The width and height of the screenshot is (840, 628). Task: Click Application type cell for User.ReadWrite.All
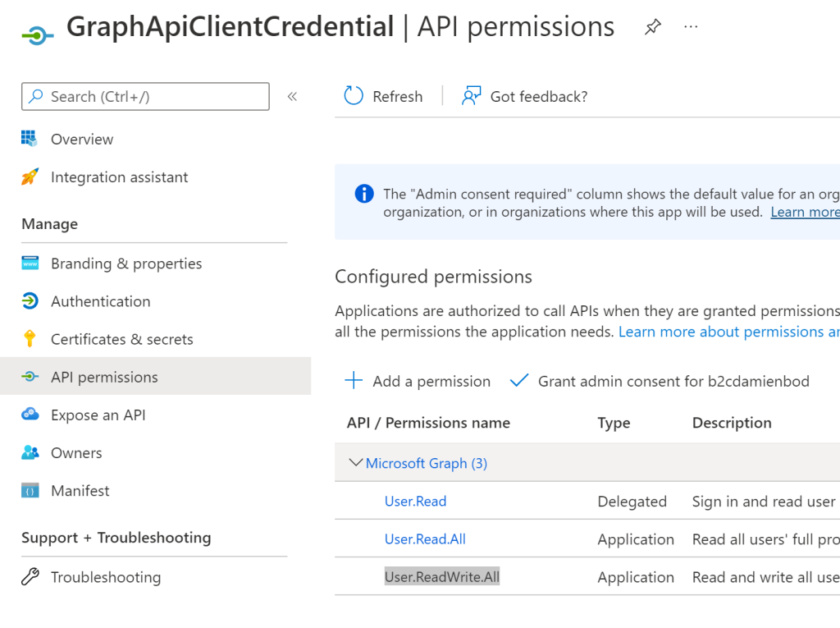636,578
